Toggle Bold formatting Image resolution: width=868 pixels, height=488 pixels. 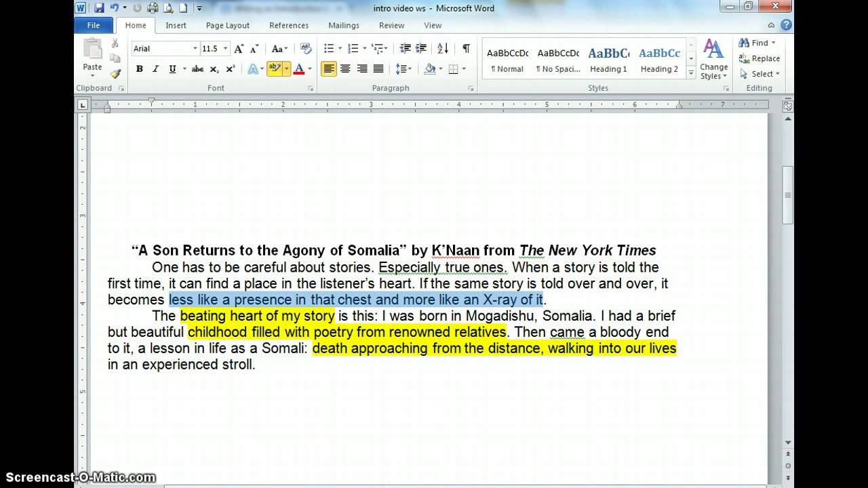tap(139, 69)
